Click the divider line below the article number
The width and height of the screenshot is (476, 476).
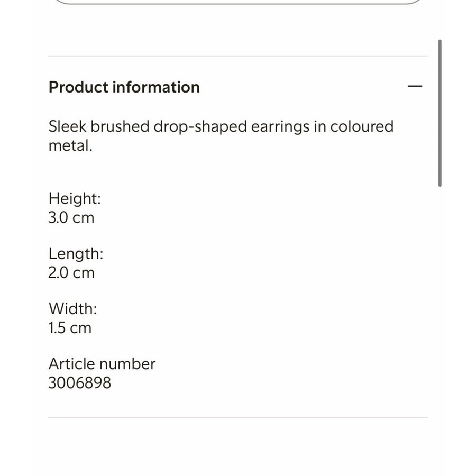[238, 418]
